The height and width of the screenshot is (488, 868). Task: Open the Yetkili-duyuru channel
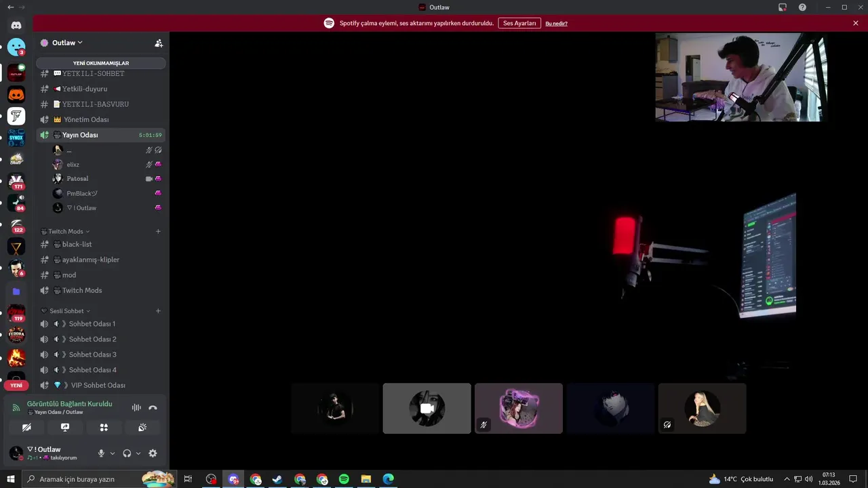(x=101, y=89)
